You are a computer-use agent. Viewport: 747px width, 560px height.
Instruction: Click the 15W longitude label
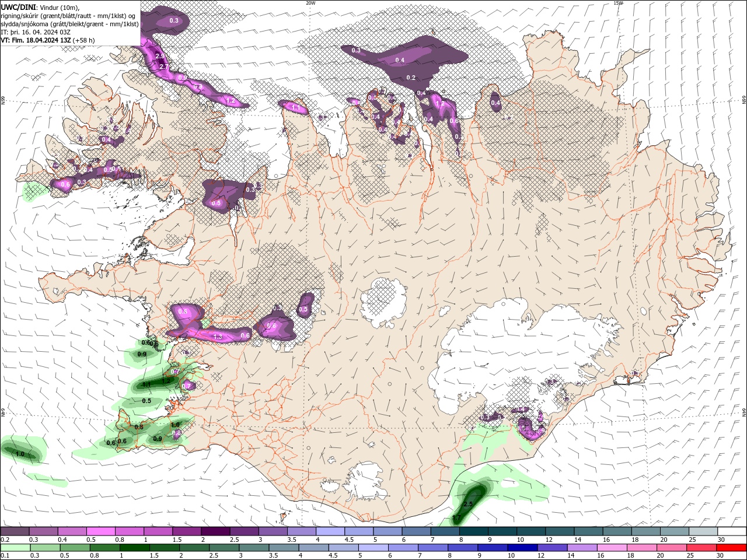pyautogui.click(x=618, y=3)
